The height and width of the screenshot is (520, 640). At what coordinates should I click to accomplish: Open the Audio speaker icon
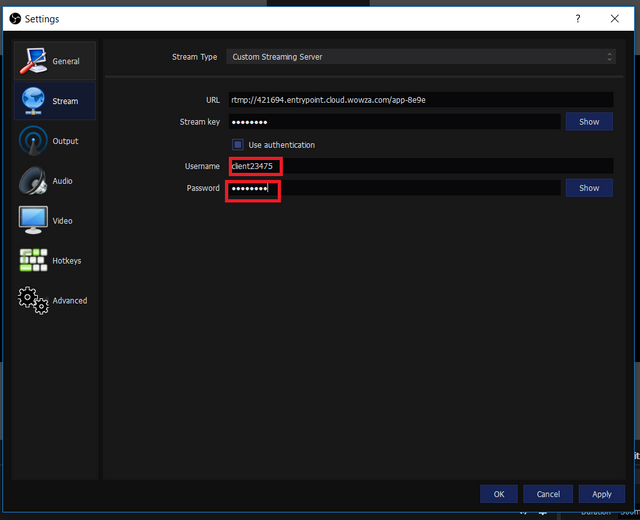(x=33, y=180)
